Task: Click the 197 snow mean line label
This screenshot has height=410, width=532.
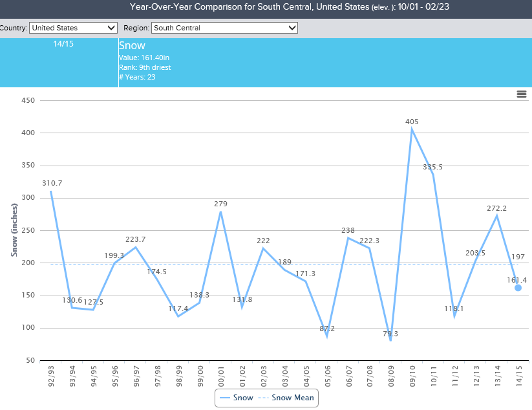Action: (x=517, y=257)
